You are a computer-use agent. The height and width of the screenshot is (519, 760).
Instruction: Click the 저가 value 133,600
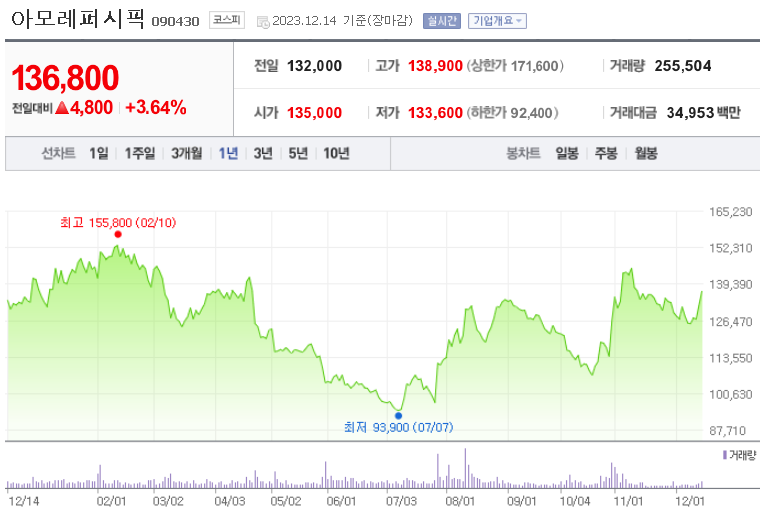pyautogui.click(x=435, y=113)
